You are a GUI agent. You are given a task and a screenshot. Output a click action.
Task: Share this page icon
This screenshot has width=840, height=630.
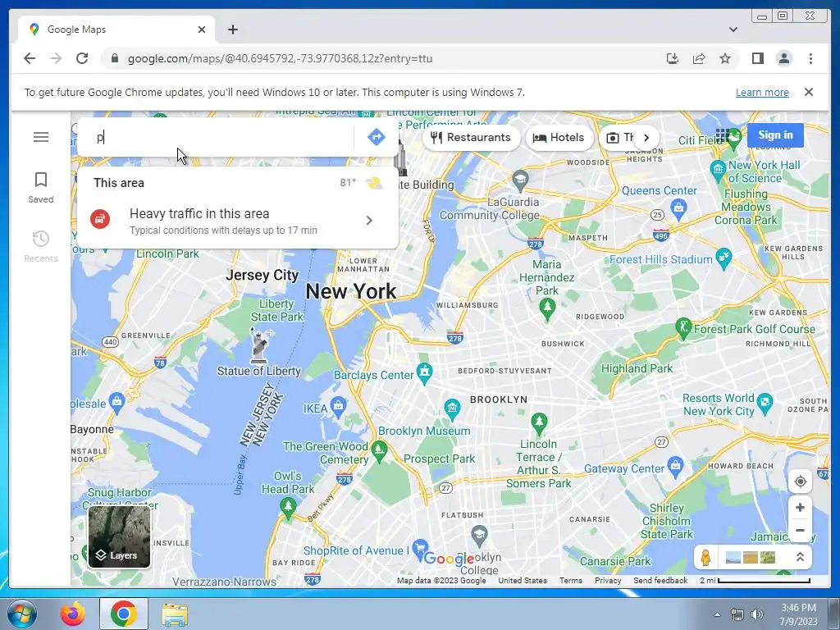699,58
